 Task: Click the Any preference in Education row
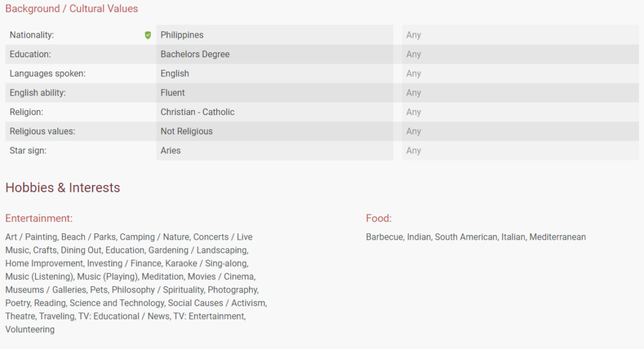coord(413,54)
